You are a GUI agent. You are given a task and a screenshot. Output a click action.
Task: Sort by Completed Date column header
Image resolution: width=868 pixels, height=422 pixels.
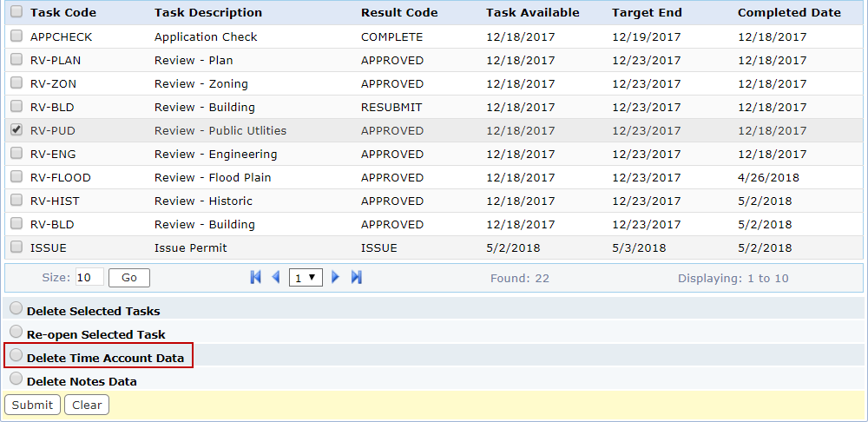point(789,13)
